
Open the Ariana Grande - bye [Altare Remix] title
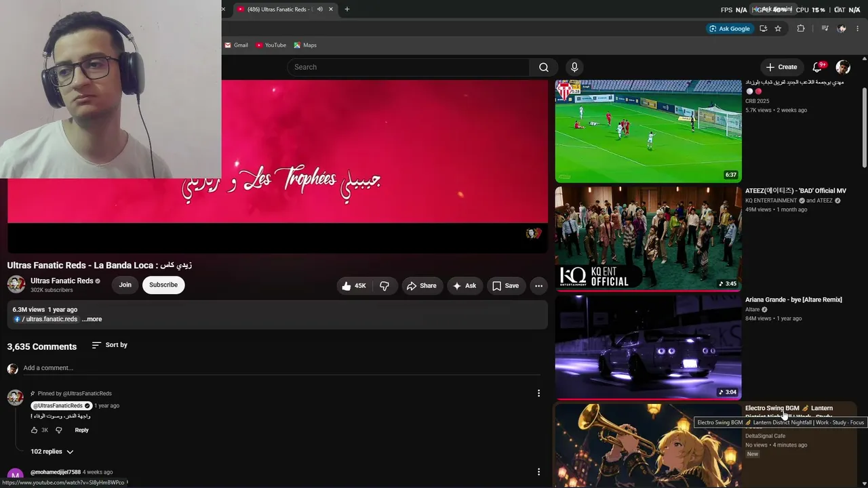click(x=793, y=300)
